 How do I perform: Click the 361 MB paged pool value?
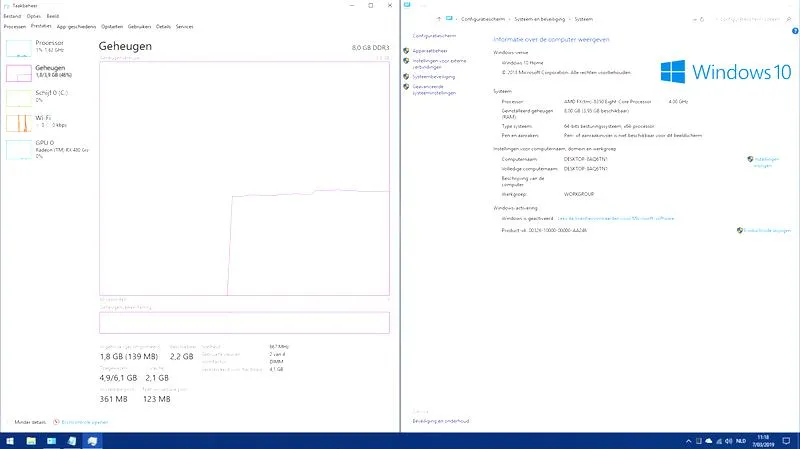[113, 399]
